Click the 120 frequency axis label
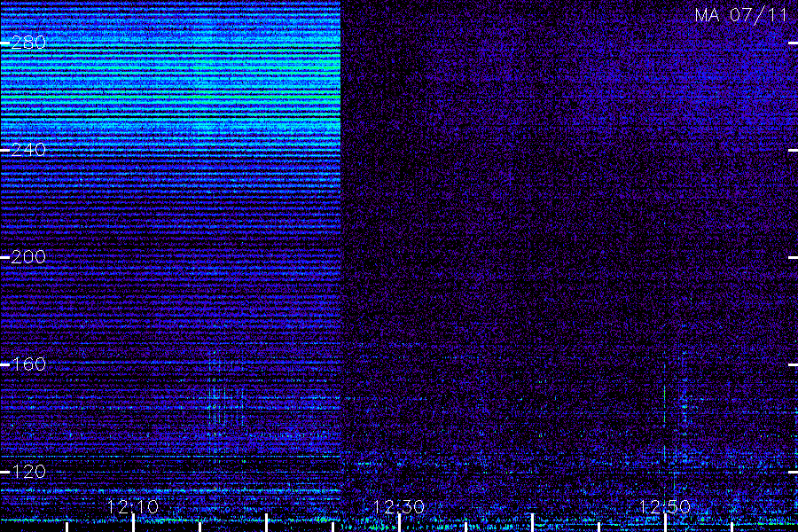798x532 pixels. (x=28, y=472)
